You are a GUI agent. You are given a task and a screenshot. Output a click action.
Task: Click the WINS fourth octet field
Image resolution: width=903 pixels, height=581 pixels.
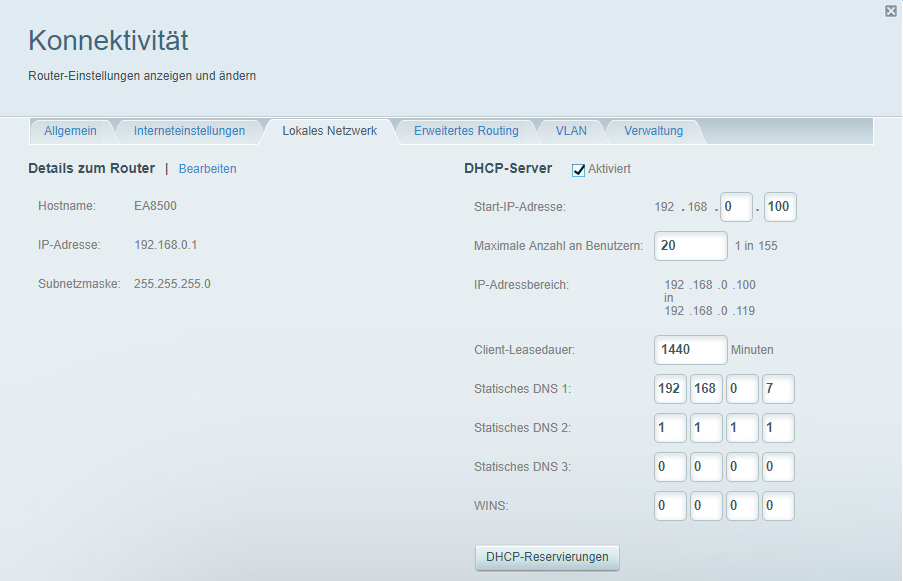(779, 506)
